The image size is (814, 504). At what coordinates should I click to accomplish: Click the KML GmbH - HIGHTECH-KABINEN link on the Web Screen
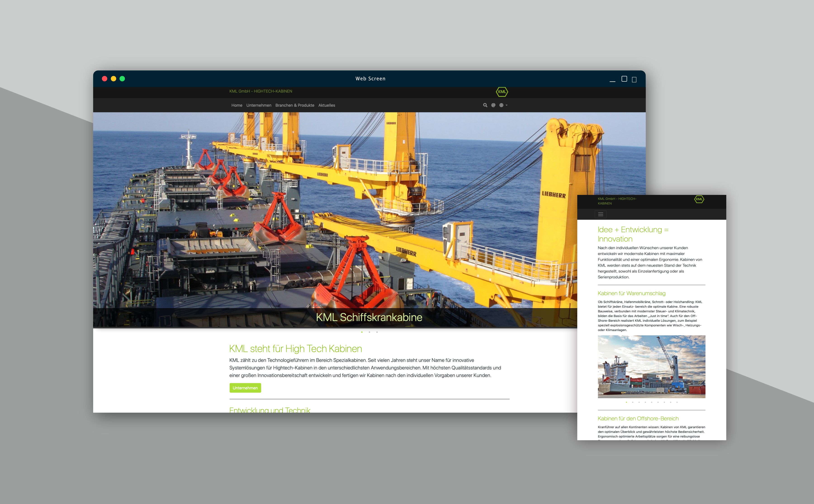click(261, 91)
